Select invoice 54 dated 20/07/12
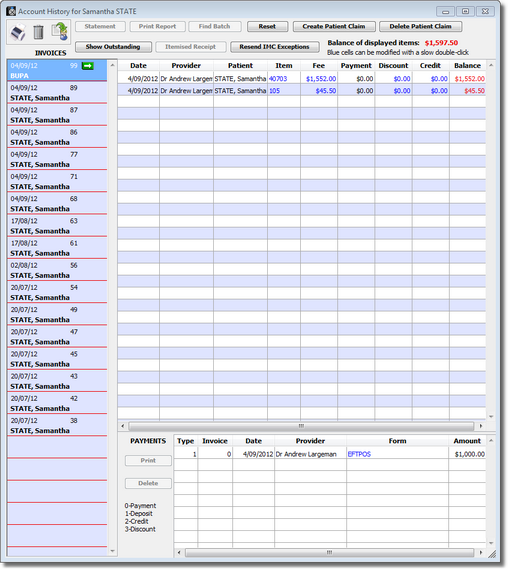Screen dimensions: 508x570 coord(57,292)
